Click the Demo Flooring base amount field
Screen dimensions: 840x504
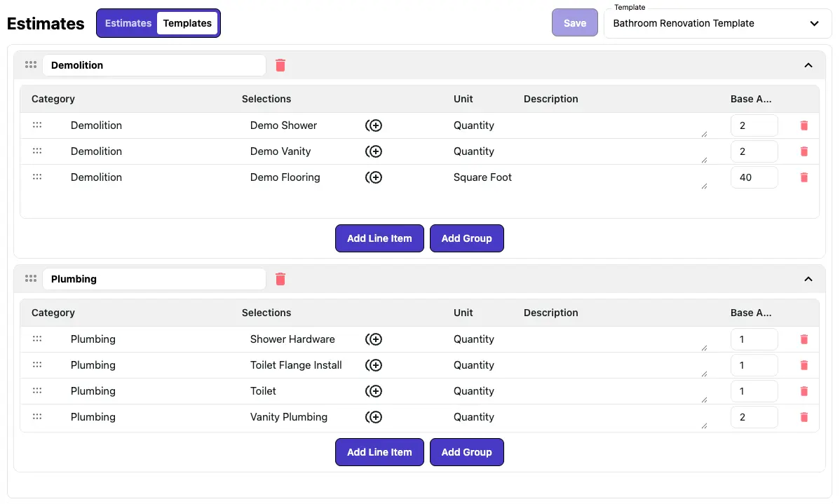click(x=754, y=177)
